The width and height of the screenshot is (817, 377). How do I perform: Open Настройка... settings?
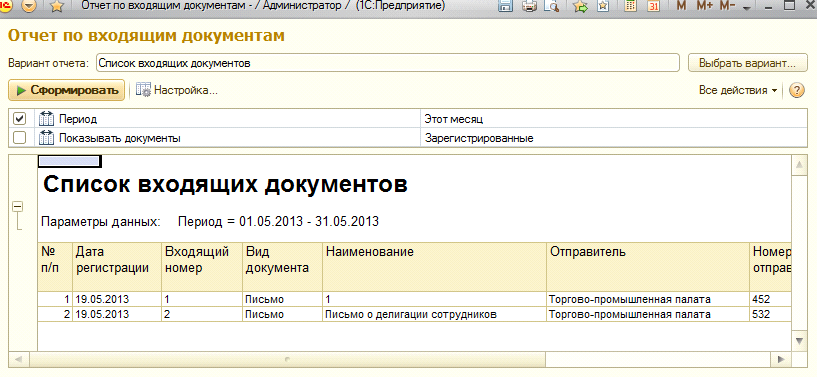point(177,90)
